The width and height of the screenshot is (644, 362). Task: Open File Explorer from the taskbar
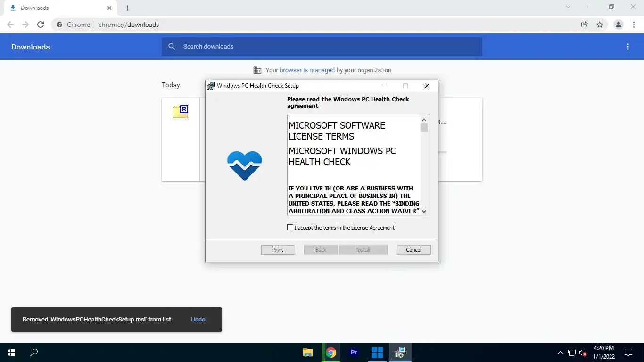307,353
